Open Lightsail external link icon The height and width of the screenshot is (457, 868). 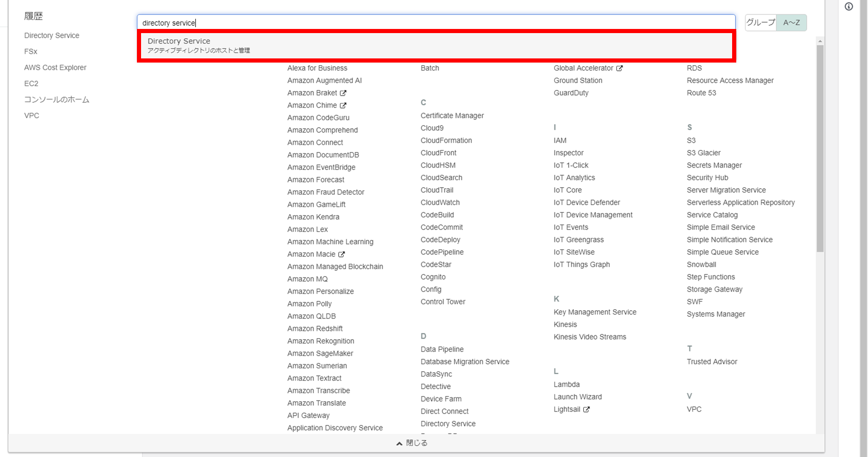(586, 409)
